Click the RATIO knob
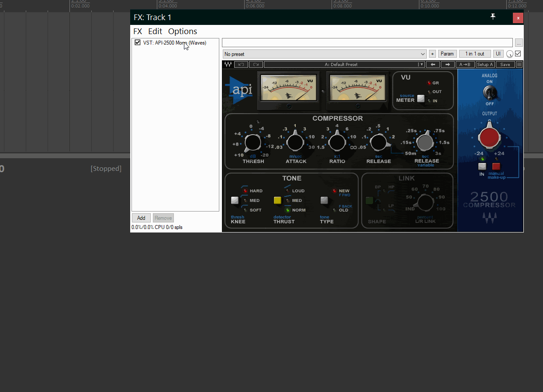543x392 pixels. coord(337,142)
